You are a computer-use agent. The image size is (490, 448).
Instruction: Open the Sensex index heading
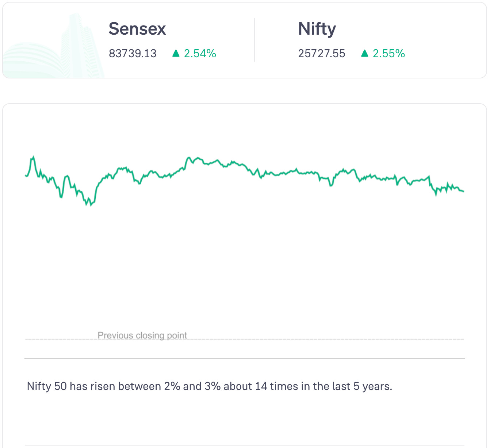point(137,29)
